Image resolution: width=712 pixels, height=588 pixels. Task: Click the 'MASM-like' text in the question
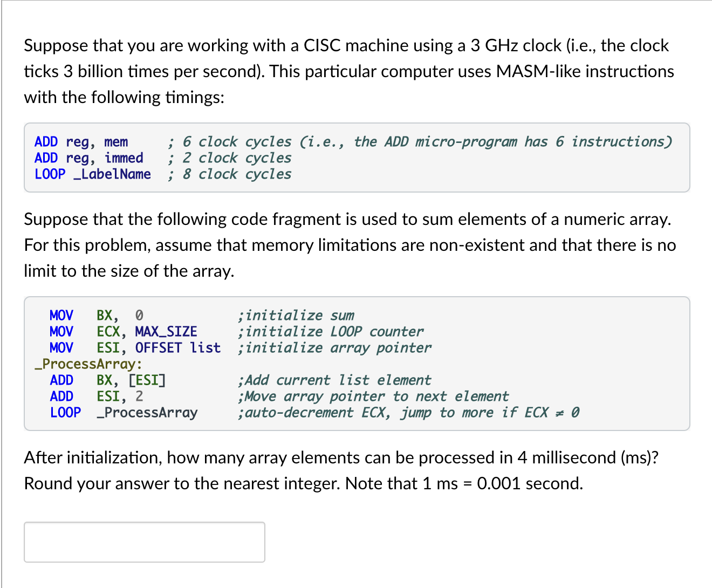(x=538, y=71)
